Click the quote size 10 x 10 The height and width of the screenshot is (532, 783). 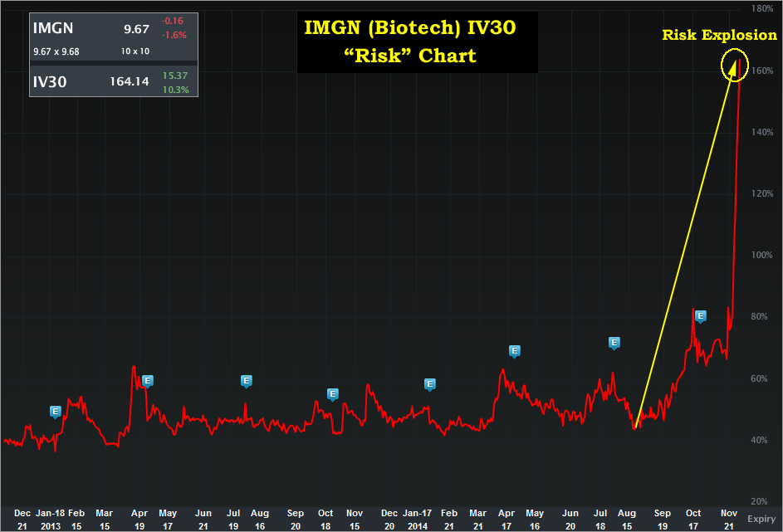pyautogui.click(x=135, y=51)
